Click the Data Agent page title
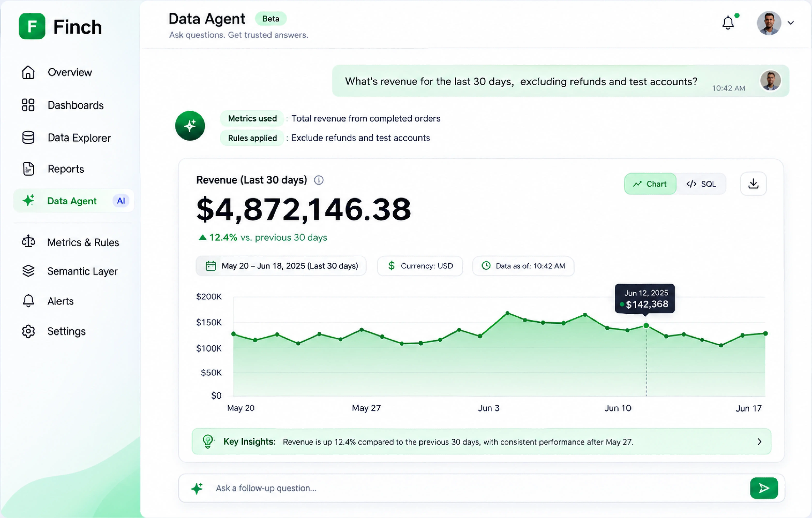 point(207,19)
